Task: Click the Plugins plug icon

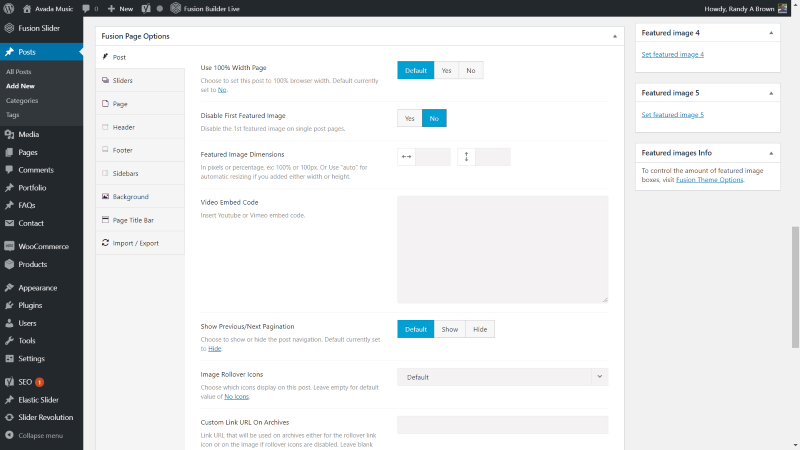Action: pos(9,305)
